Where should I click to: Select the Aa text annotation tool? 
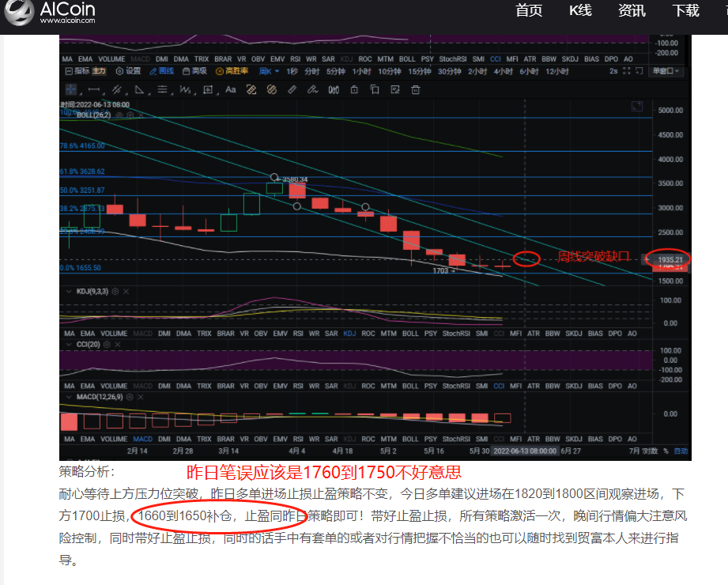click(231, 89)
